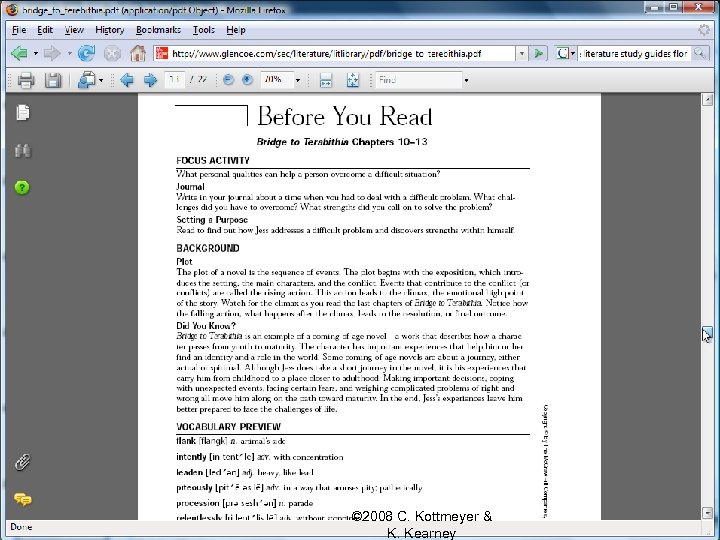Open the Bookmarks menu
The image size is (720, 540).
[x=158, y=30]
